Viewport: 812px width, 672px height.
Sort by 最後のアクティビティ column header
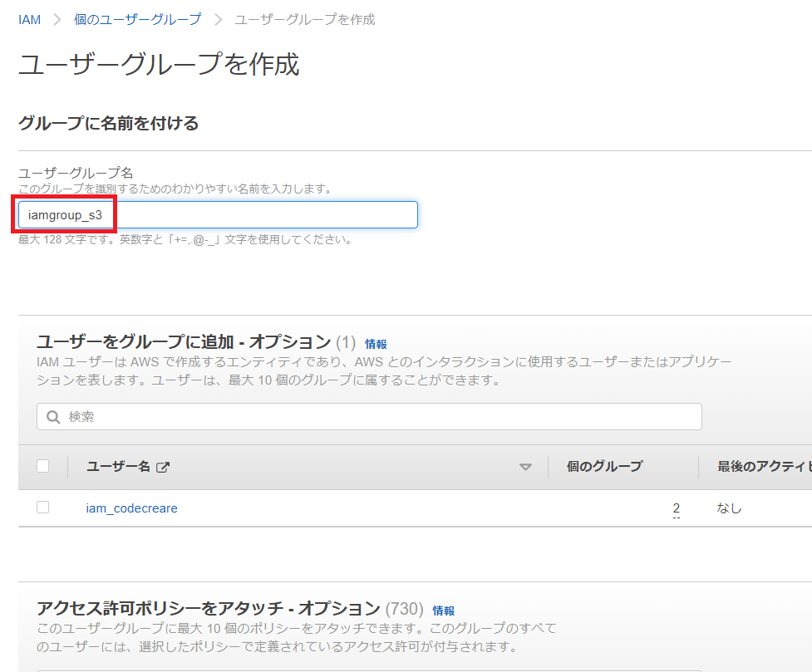(763, 467)
